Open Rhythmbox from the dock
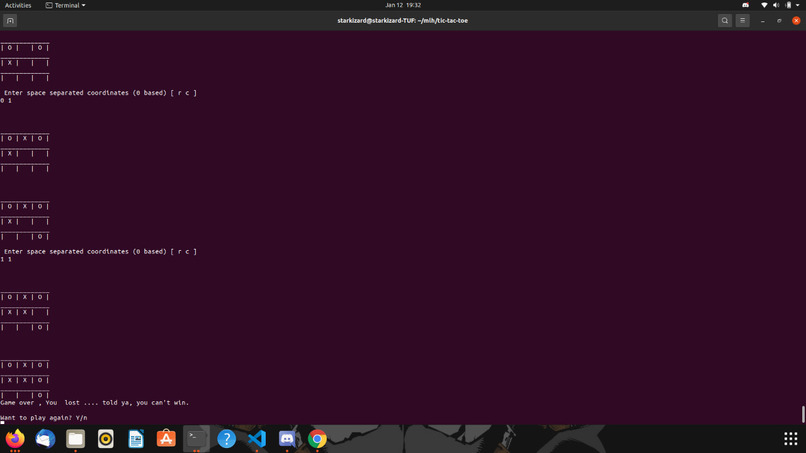The width and height of the screenshot is (806, 453). 106,439
